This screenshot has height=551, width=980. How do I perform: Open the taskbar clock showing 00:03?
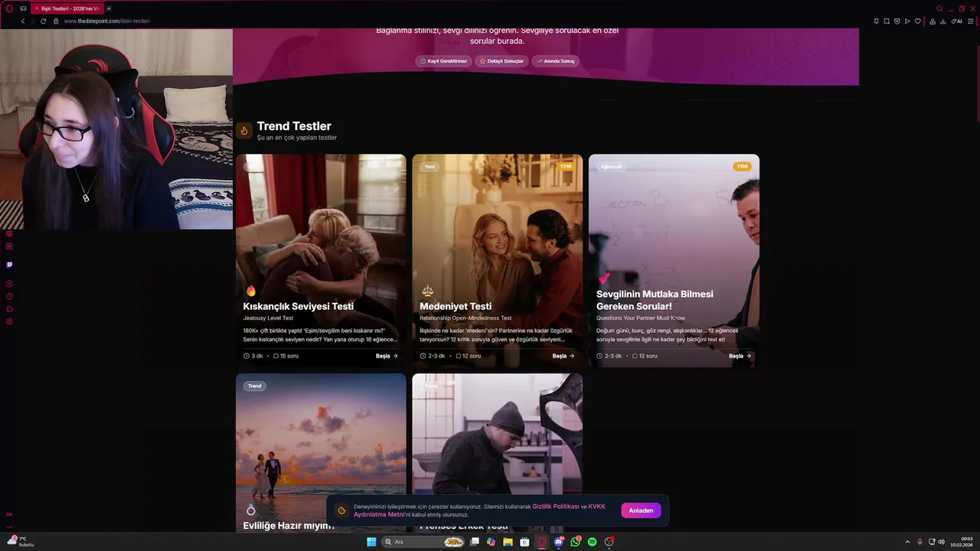click(x=962, y=542)
